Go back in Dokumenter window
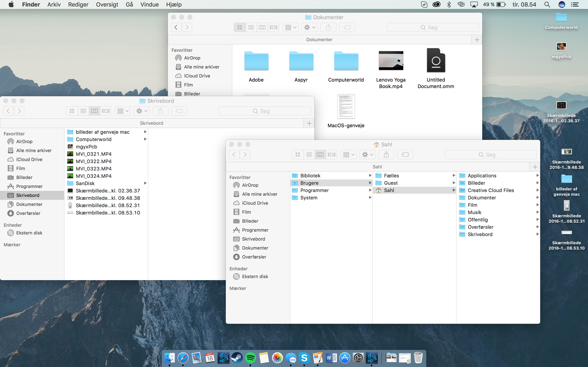This screenshot has height=367, width=588. pyautogui.click(x=176, y=28)
